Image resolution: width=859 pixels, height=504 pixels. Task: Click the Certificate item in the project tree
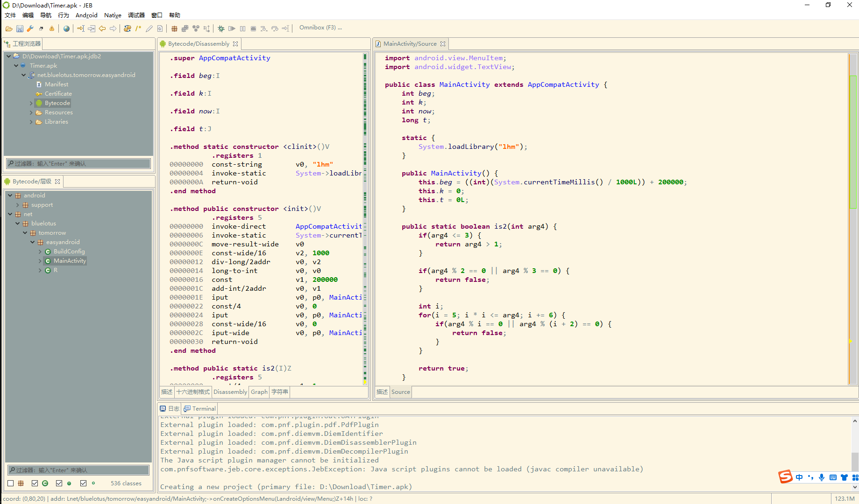[x=58, y=94]
